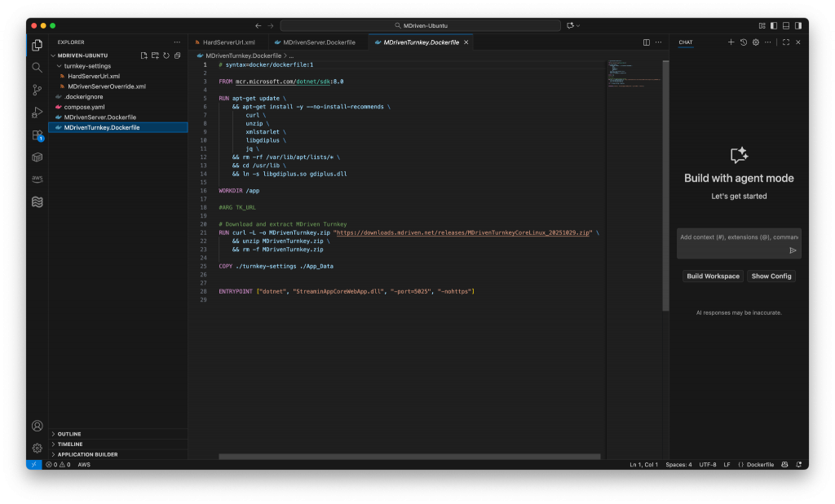Click the chat input field
Viewport: 835px width, 504px height.
click(734, 237)
